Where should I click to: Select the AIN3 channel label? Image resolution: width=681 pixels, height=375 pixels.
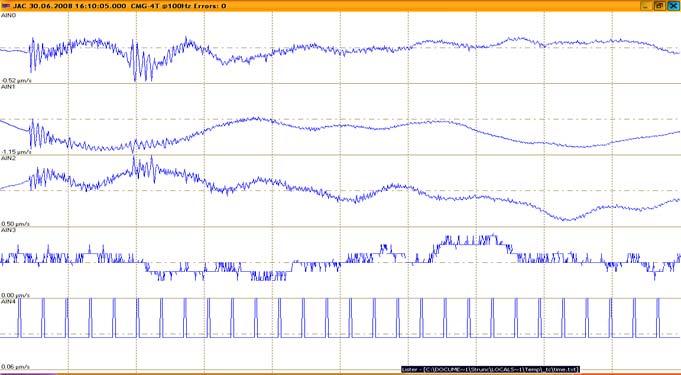pyautogui.click(x=9, y=230)
